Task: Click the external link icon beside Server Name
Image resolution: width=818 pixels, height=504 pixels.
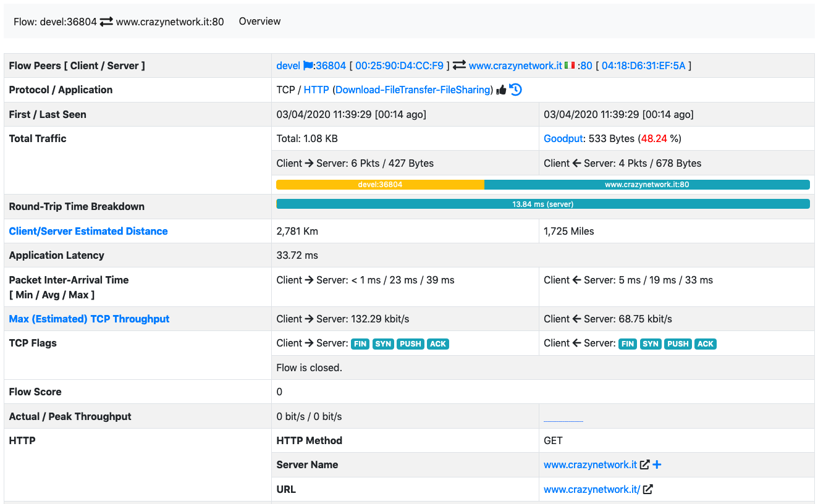Action: [x=644, y=464]
